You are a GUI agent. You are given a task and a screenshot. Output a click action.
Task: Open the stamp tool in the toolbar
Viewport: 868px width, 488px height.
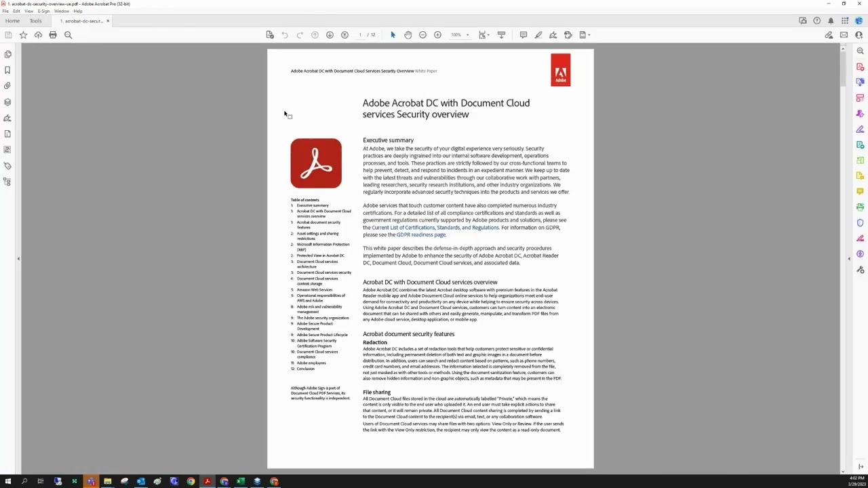pyautogui.click(x=568, y=35)
